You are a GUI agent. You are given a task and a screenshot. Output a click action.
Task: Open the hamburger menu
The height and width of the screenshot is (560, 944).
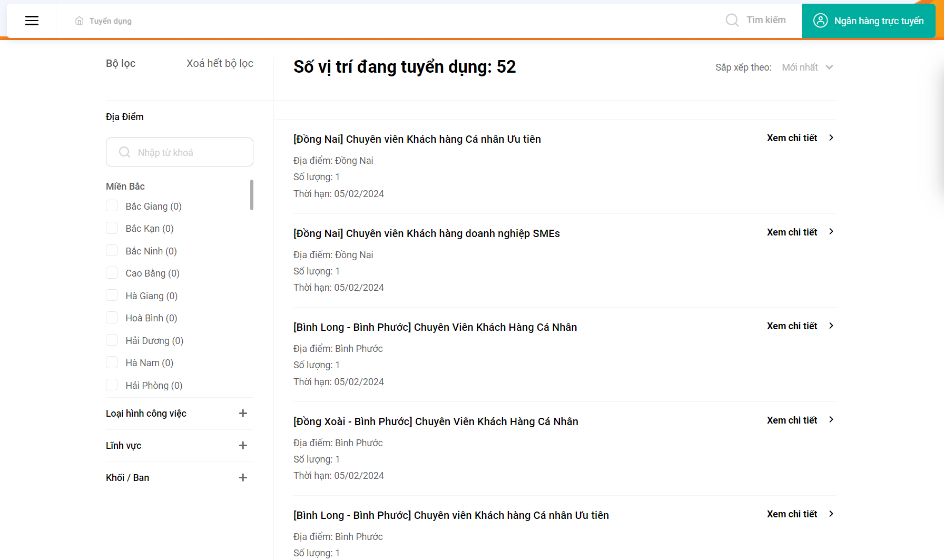pyautogui.click(x=32, y=21)
